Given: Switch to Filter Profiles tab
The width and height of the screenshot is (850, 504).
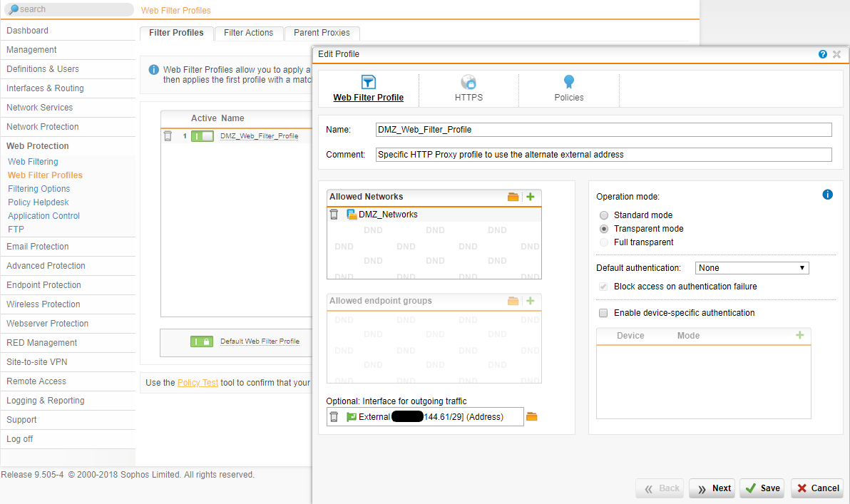Looking at the screenshot, I should click(x=176, y=33).
